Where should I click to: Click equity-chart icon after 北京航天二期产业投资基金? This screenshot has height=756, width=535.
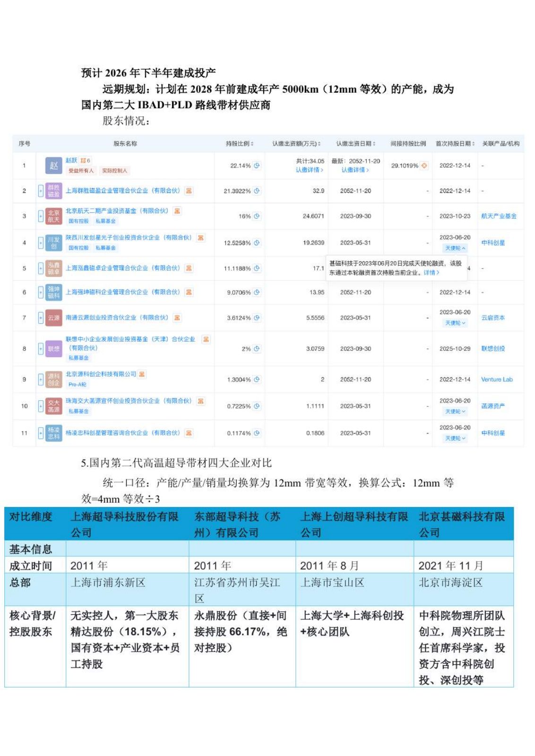(x=177, y=211)
